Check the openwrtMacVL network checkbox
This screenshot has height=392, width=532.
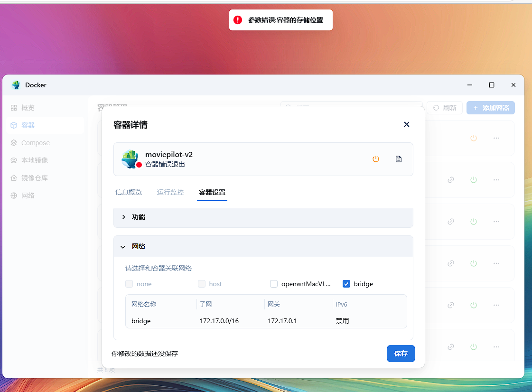click(274, 284)
